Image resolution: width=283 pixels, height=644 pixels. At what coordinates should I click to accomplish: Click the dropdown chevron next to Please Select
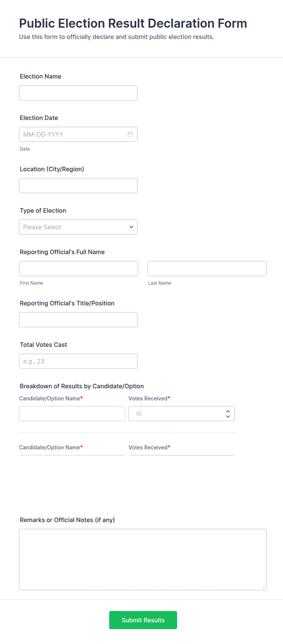point(131,227)
